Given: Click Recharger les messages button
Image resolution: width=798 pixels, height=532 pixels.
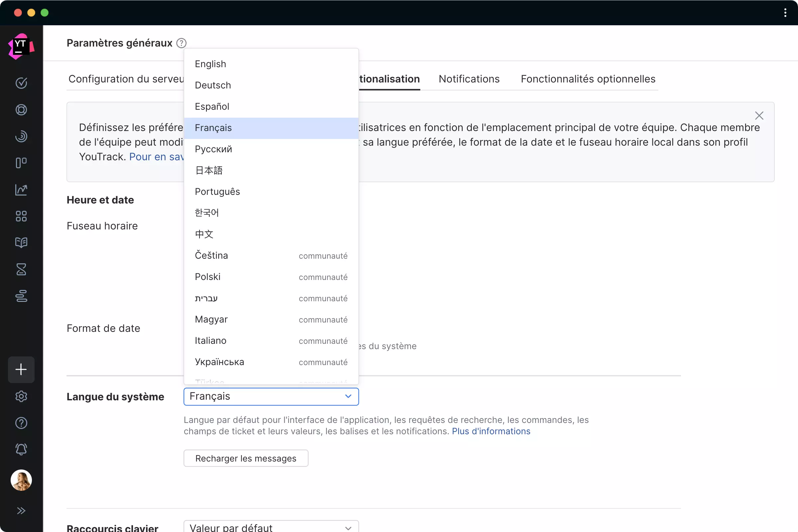Looking at the screenshot, I should pyautogui.click(x=246, y=459).
